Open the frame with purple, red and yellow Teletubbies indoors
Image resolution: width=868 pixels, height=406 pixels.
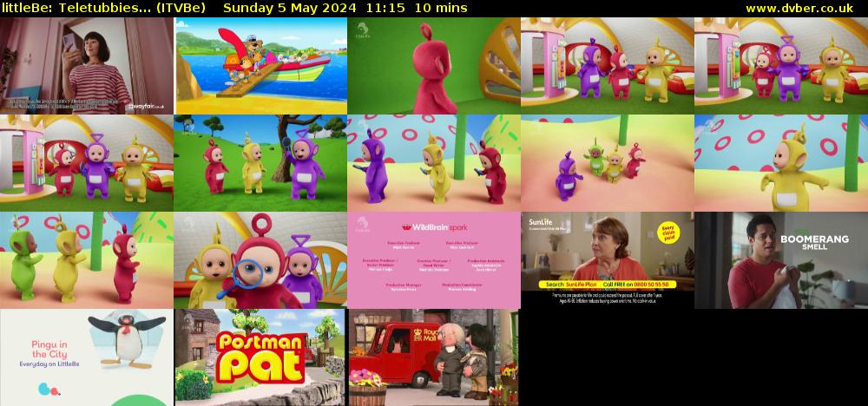point(608,66)
